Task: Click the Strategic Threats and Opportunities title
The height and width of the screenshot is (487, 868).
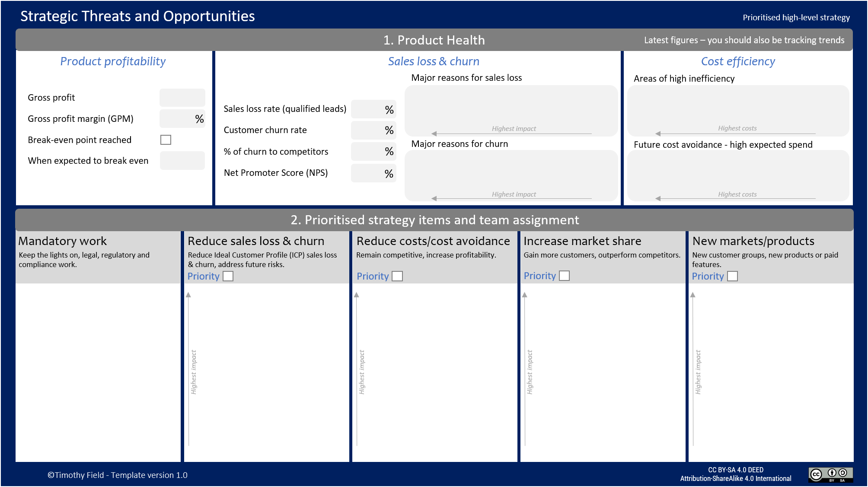Action: click(137, 16)
